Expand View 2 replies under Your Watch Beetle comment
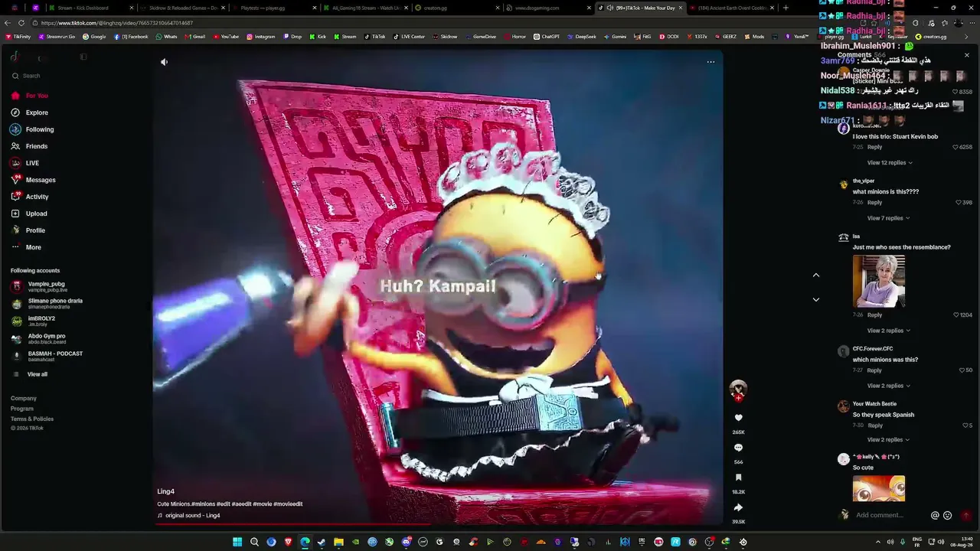Viewport: 980px width, 551px height. [888, 440]
